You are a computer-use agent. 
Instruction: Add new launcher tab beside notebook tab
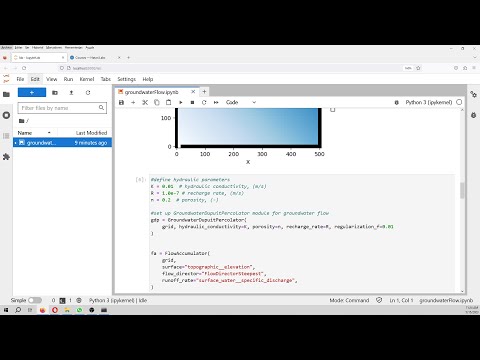(x=204, y=92)
